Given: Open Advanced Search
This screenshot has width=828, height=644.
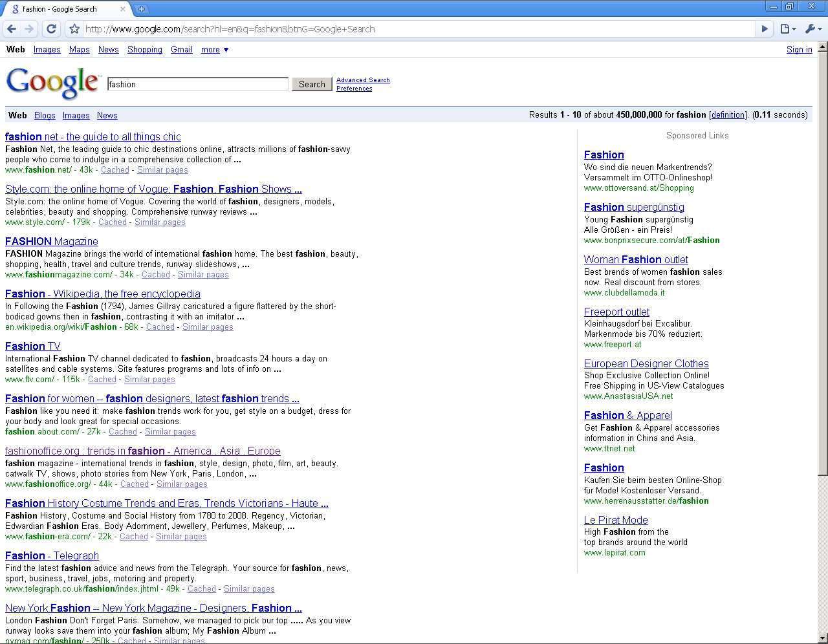Looking at the screenshot, I should (x=363, y=80).
